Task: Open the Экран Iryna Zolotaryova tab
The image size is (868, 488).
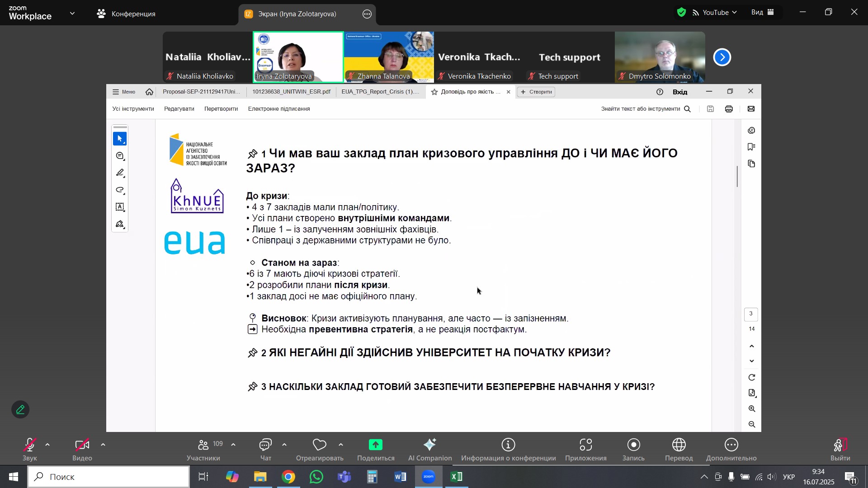Action: point(297,14)
